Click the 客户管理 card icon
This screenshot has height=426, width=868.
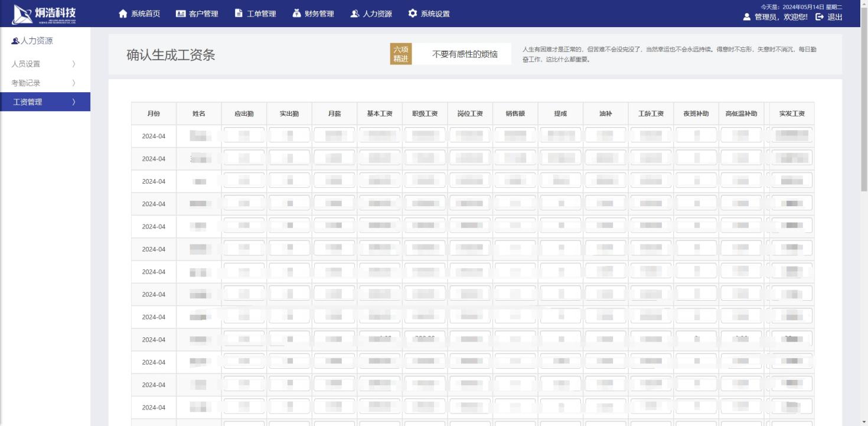181,14
